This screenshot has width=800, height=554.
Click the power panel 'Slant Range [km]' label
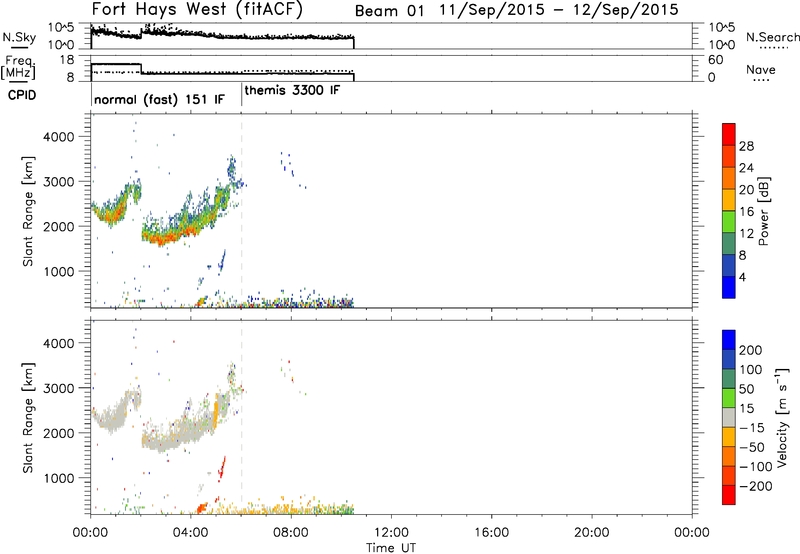pos(28,211)
